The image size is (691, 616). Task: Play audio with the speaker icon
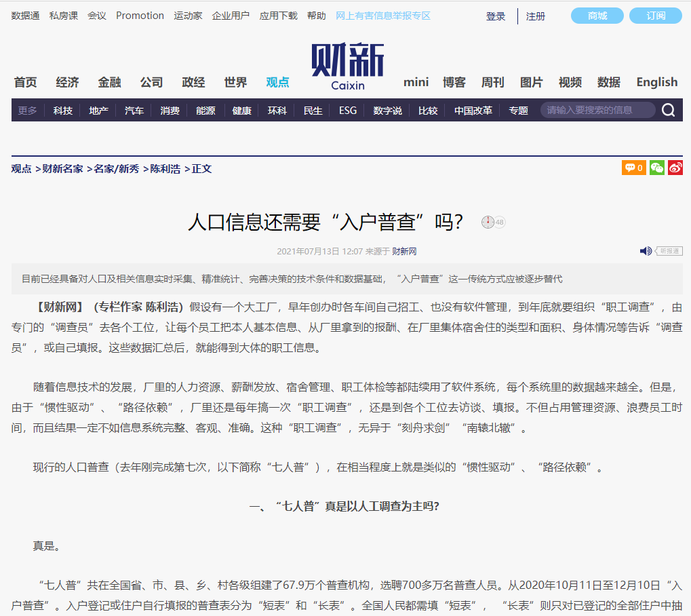click(646, 251)
